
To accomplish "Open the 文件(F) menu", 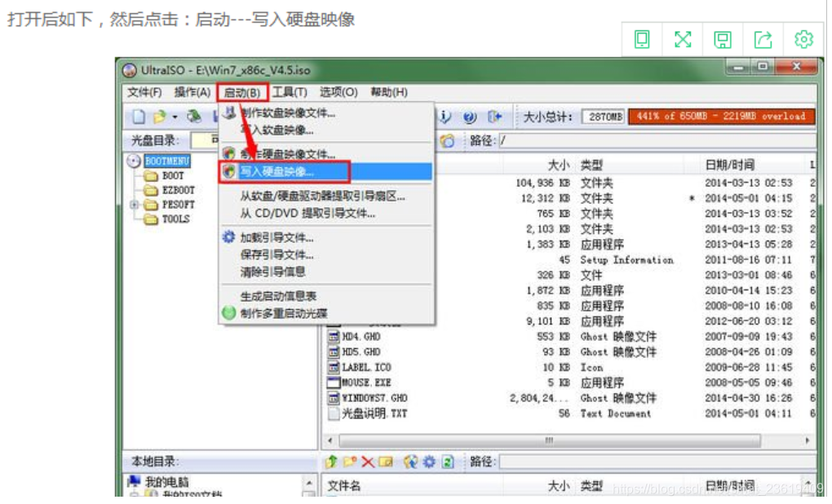I will (144, 92).
